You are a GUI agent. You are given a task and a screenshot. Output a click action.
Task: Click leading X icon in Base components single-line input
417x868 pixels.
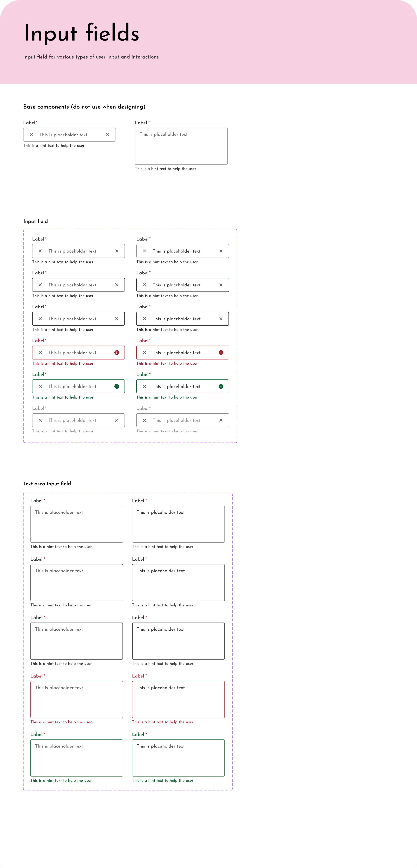pos(31,135)
